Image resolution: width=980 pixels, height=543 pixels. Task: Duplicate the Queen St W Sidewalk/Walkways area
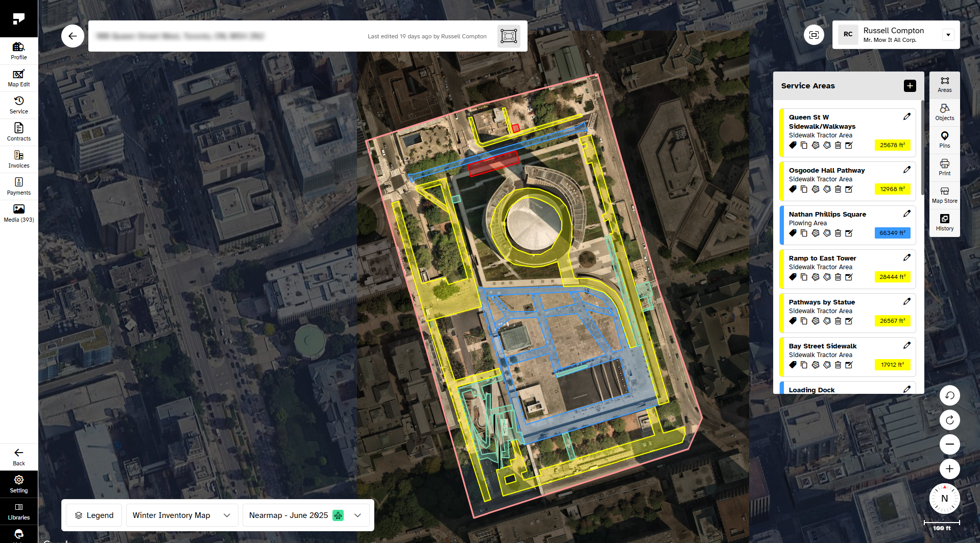coord(804,145)
